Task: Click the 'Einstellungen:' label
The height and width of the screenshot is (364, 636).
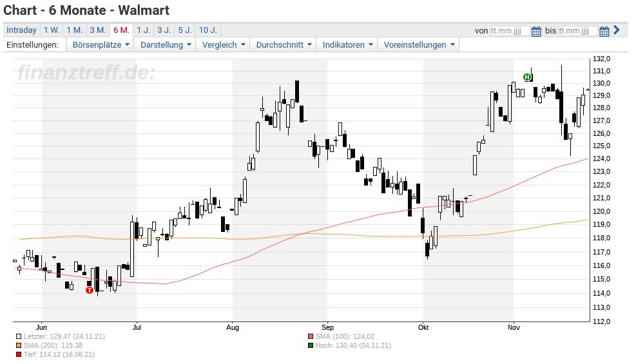Action: pyautogui.click(x=32, y=45)
